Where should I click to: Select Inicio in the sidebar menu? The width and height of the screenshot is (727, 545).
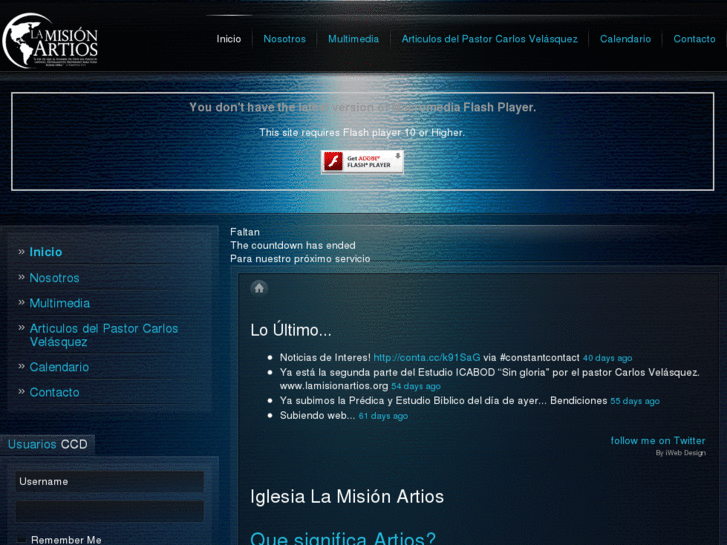pyautogui.click(x=45, y=252)
